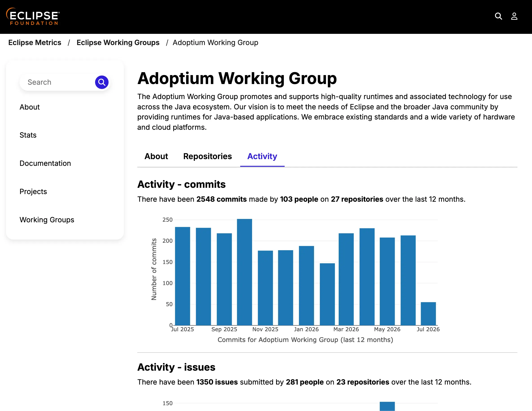
Task: Click the '281 people' bold text
Action: pyautogui.click(x=305, y=382)
